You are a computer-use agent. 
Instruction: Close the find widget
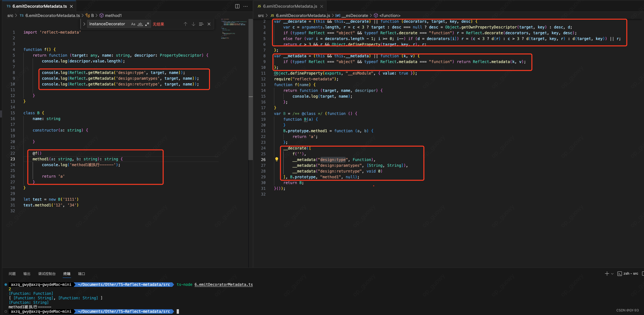tap(209, 24)
